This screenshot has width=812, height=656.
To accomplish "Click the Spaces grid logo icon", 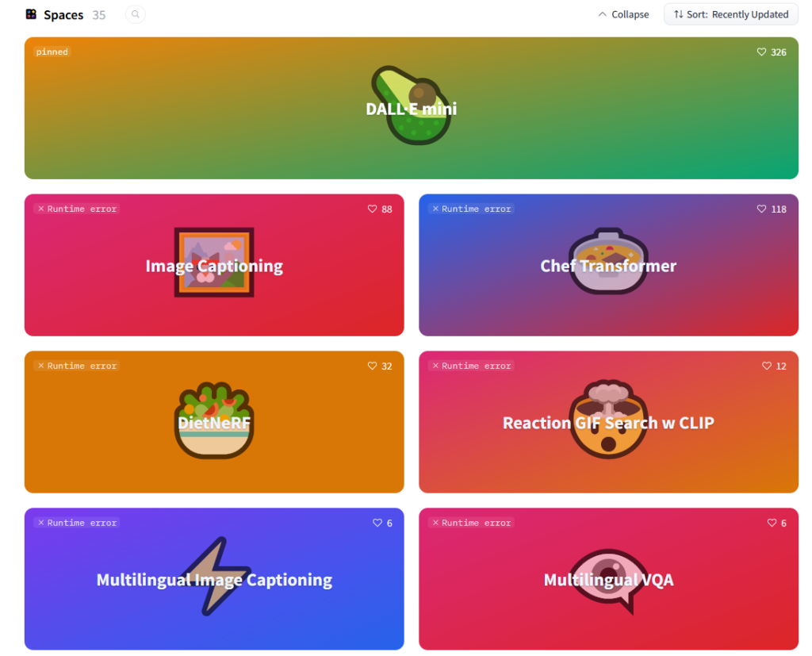I will pyautogui.click(x=31, y=14).
